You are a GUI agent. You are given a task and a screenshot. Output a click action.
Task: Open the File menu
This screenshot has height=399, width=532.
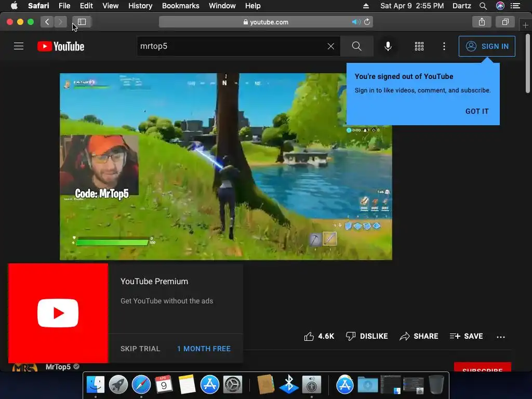tap(64, 6)
